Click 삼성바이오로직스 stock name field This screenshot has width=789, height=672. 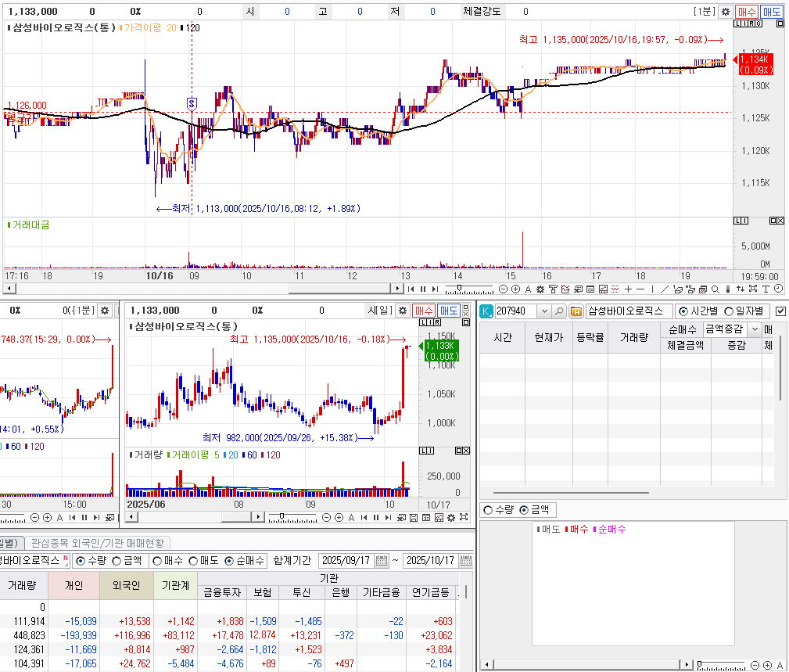click(x=629, y=311)
